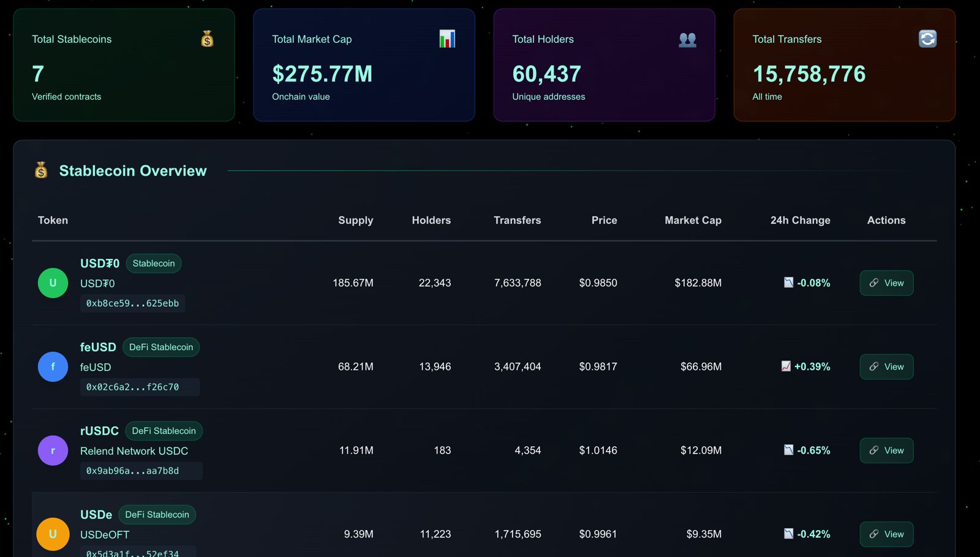Sort by the Transfers column header
980x557 pixels.
(518, 220)
